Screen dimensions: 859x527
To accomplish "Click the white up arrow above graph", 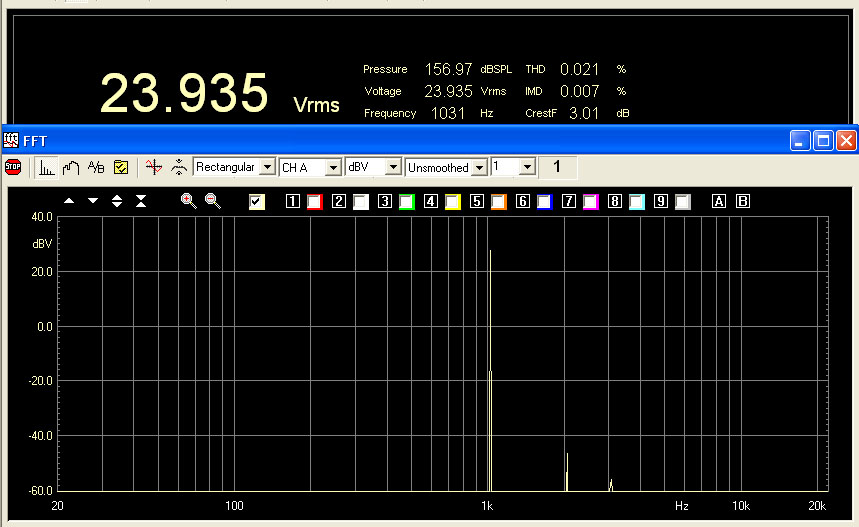I will (69, 201).
